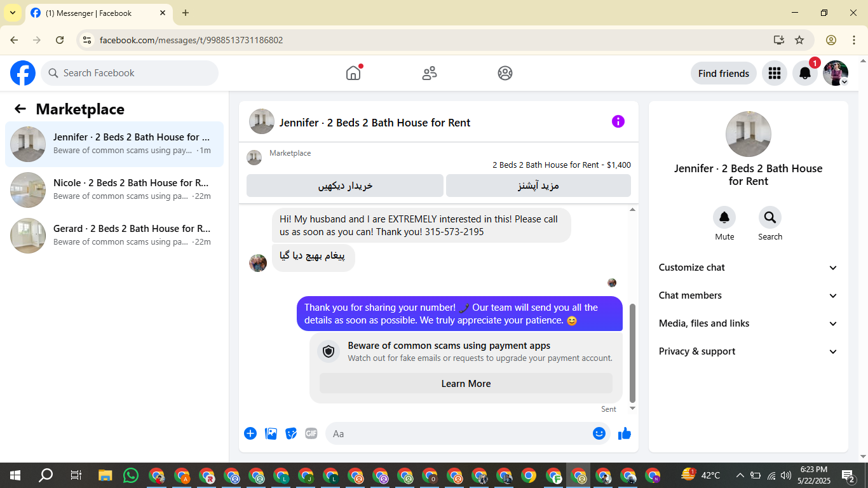Focus the Search Facebook field
Screen dimensions: 868x488
click(130, 73)
